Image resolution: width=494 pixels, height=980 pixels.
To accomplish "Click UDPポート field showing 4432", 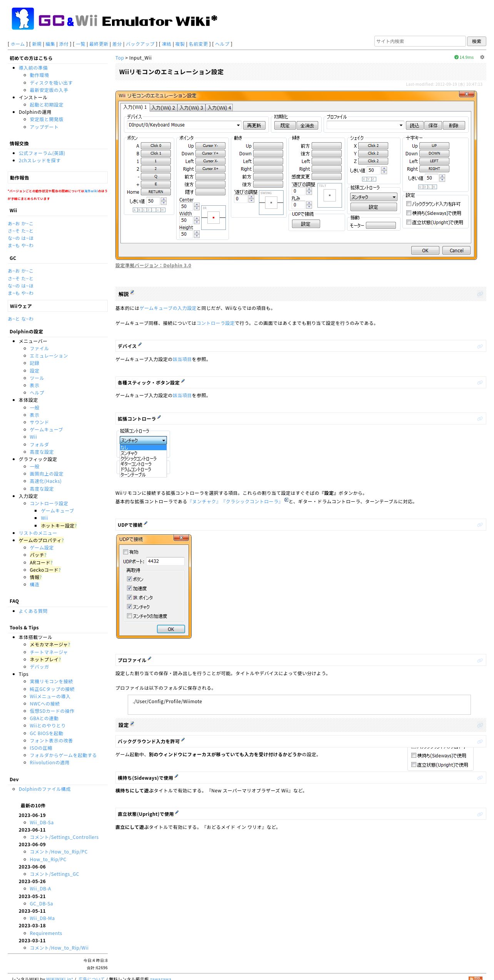I will [165, 561].
